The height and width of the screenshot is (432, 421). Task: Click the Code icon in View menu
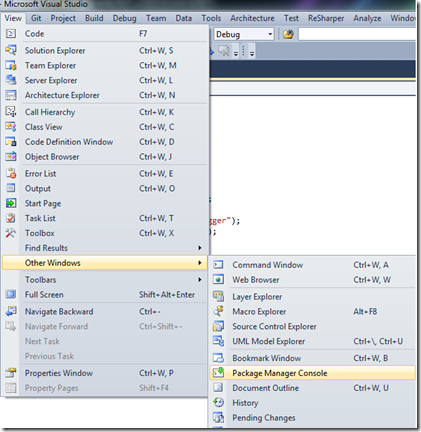tap(11, 34)
